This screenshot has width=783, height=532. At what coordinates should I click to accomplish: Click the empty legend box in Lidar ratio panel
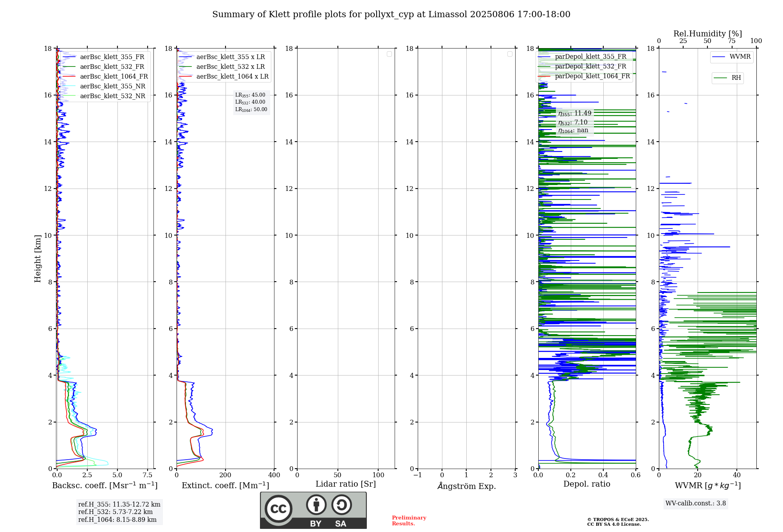pyautogui.click(x=389, y=54)
